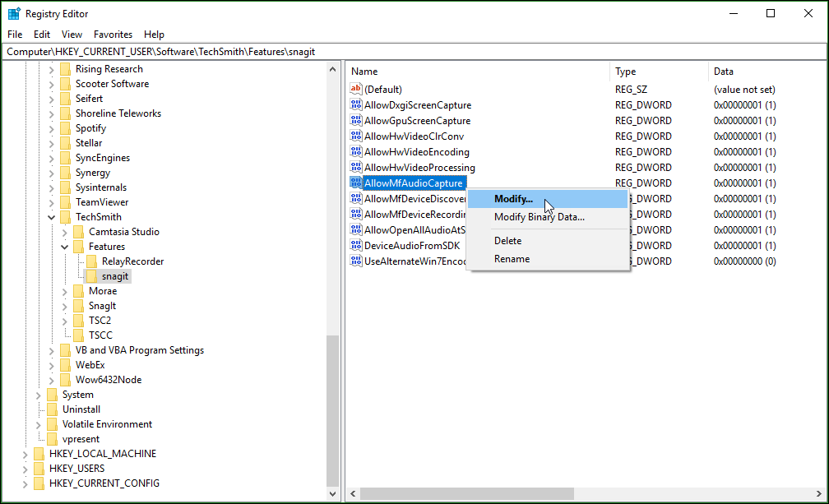Select the AllowHwVideoEncoding DWORD icon
This screenshot has width=829, height=504.
pos(356,152)
